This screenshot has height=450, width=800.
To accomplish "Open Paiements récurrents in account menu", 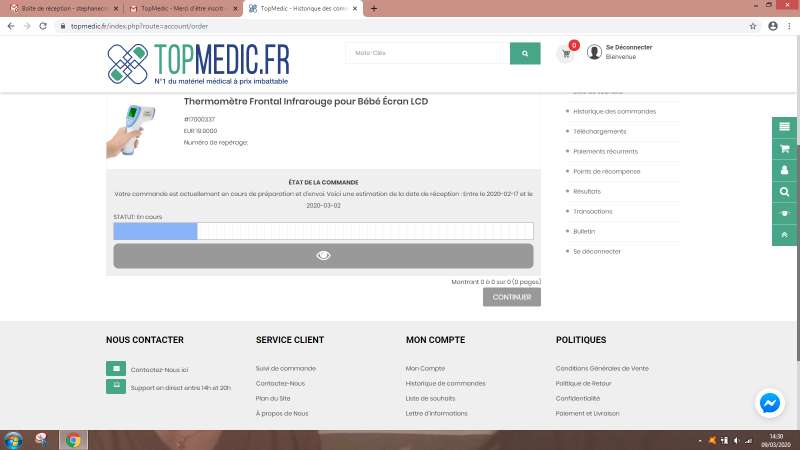I will coord(606,152).
